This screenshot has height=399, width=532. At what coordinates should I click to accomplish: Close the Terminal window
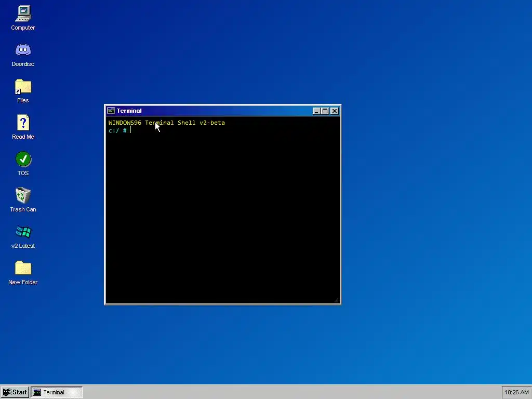pos(335,111)
